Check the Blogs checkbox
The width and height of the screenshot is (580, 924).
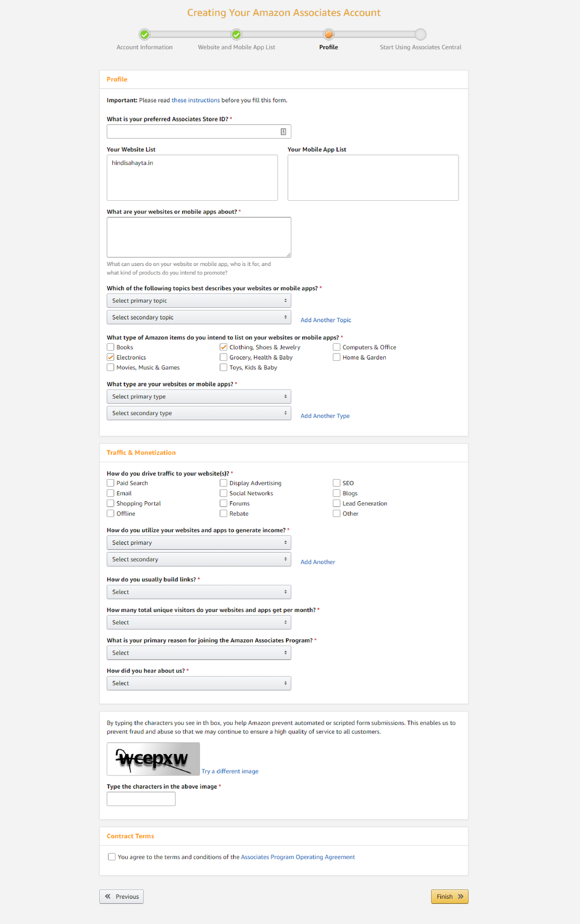[336, 493]
